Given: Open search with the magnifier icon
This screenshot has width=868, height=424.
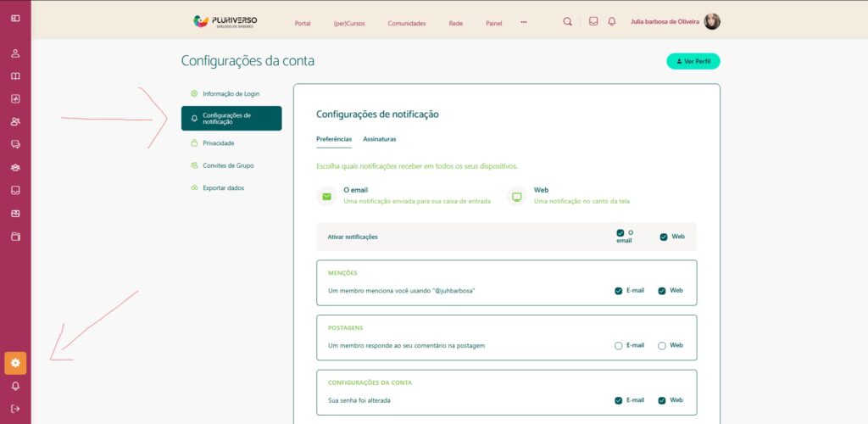Looking at the screenshot, I should pos(567,21).
